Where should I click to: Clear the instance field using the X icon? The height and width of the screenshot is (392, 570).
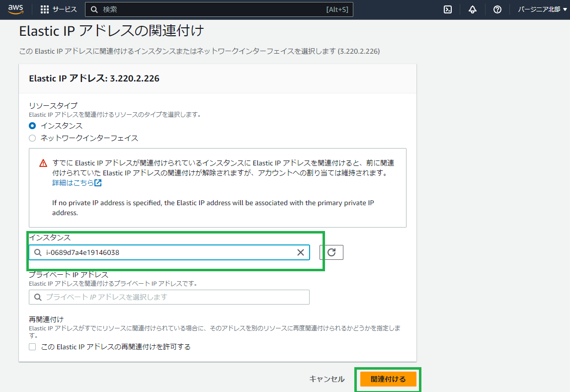pos(300,252)
